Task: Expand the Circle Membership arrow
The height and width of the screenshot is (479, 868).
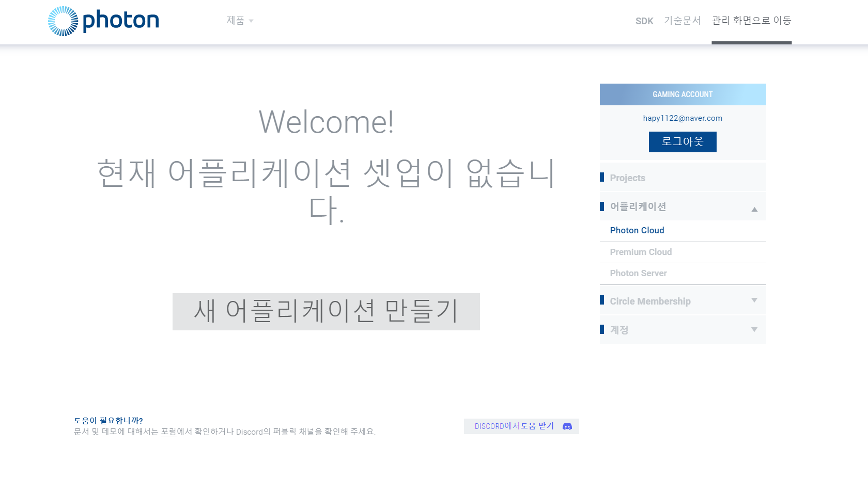Action: [x=754, y=300]
